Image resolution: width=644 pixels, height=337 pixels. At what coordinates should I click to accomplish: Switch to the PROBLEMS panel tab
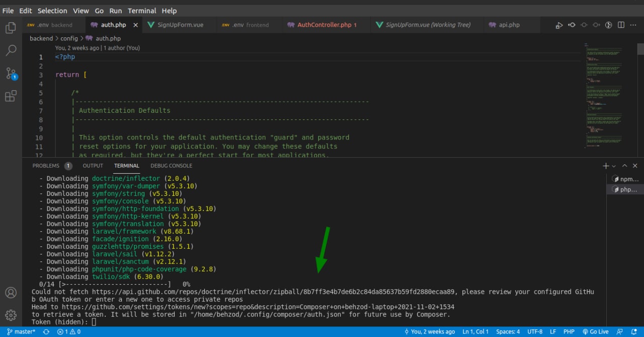46,166
